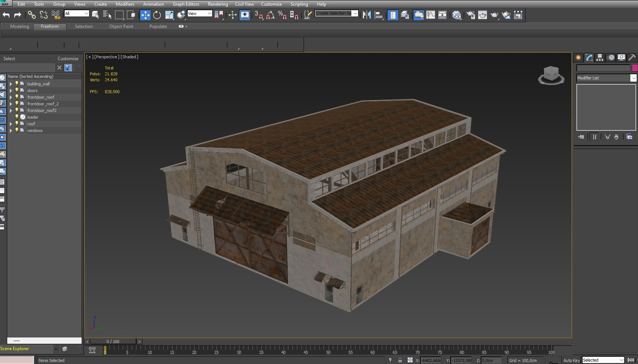Open the Display panel icon
Screen dimensions: 638x364
point(621,58)
